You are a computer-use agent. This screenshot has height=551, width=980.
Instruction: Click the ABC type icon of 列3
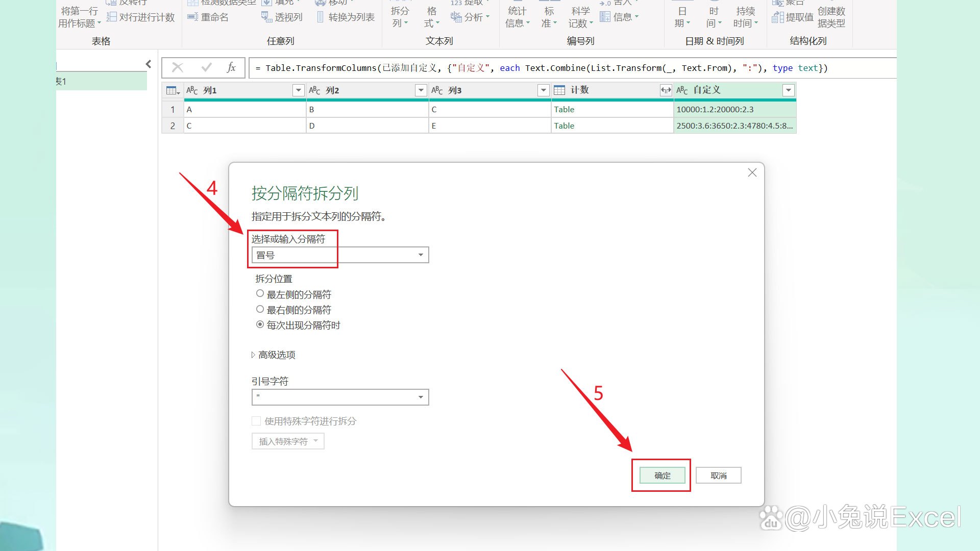(437, 90)
